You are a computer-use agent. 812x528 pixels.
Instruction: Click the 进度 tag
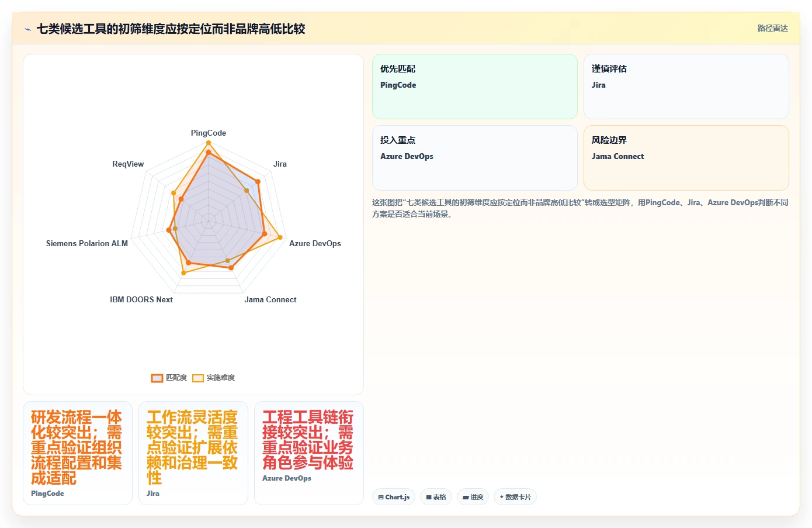pyautogui.click(x=473, y=497)
